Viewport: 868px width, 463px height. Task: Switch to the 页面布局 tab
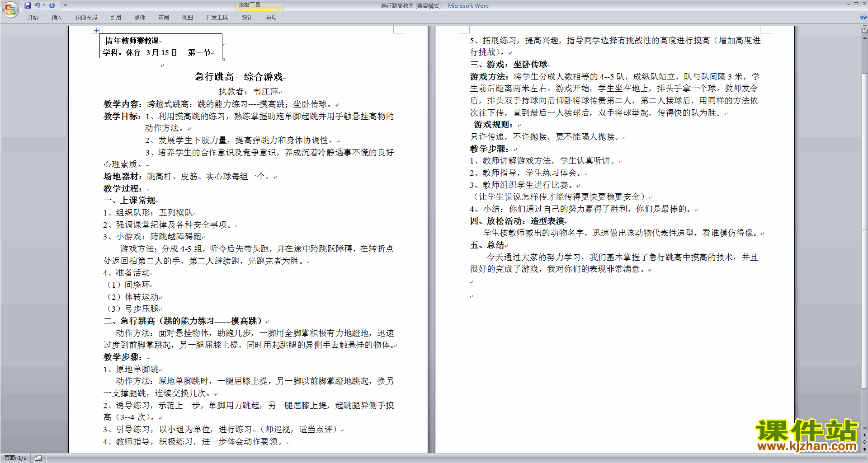point(86,18)
